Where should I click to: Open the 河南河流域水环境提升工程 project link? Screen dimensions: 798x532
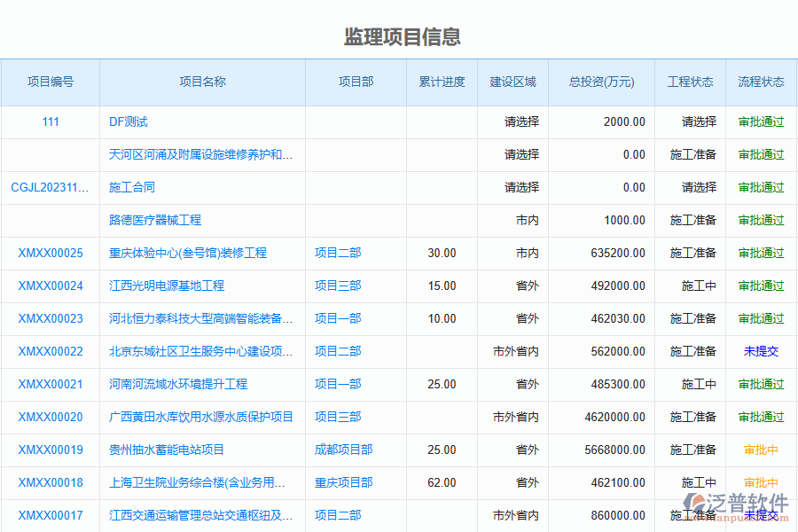178,385
